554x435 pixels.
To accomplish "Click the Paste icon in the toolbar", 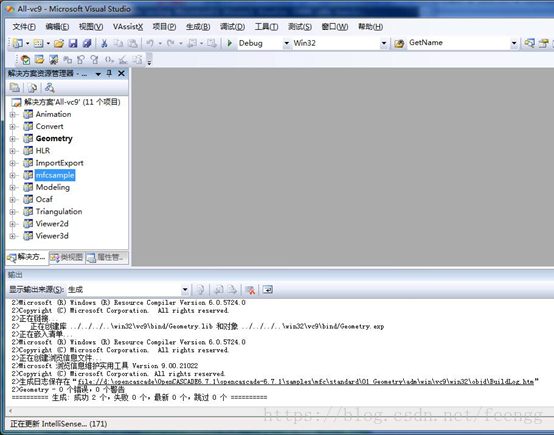I will tap(132, 43).
